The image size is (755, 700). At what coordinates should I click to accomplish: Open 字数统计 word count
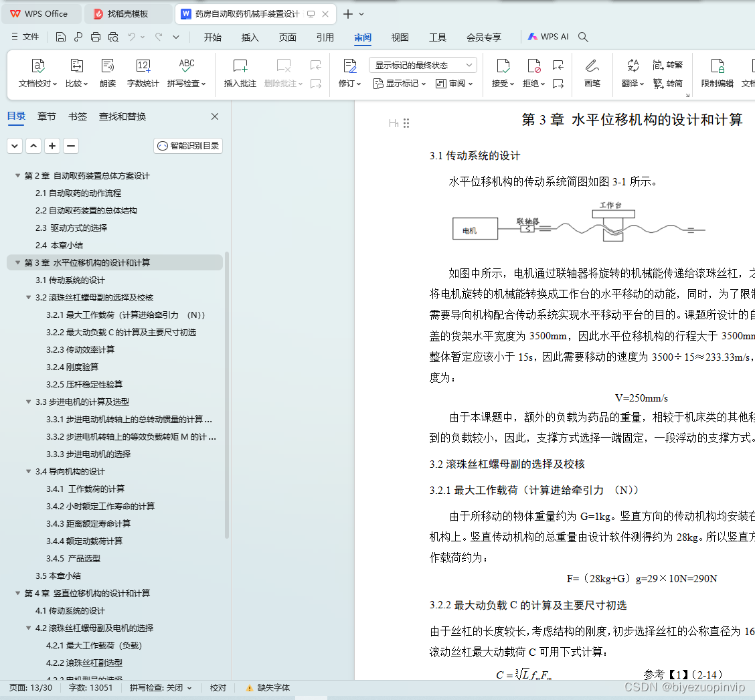[143, 73]
